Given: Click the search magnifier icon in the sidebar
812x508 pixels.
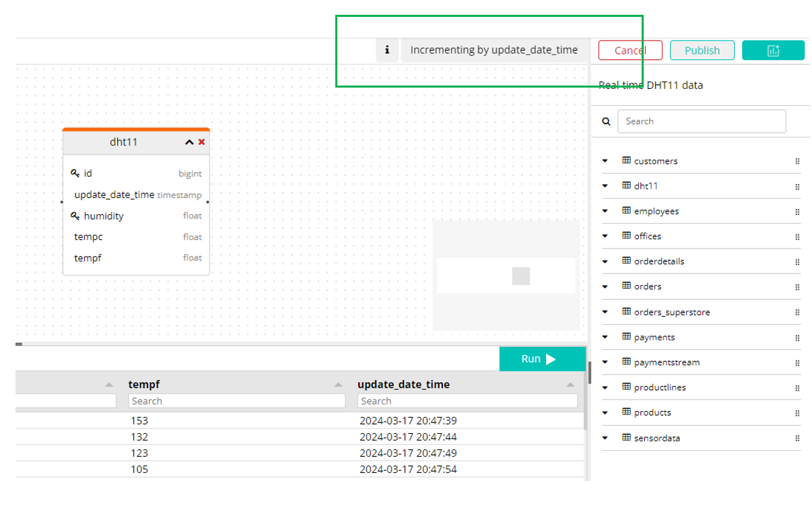Looking at the screenshot, I should [605, 121].
